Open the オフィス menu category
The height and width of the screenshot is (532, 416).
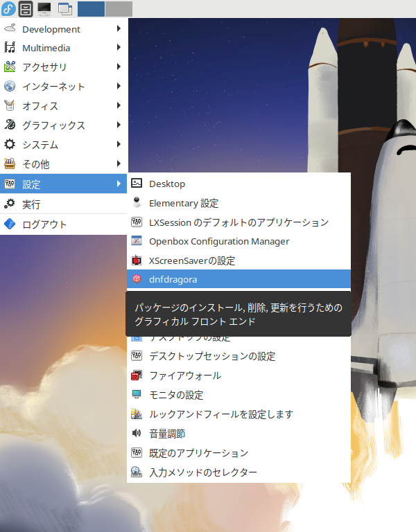point(64,105)
